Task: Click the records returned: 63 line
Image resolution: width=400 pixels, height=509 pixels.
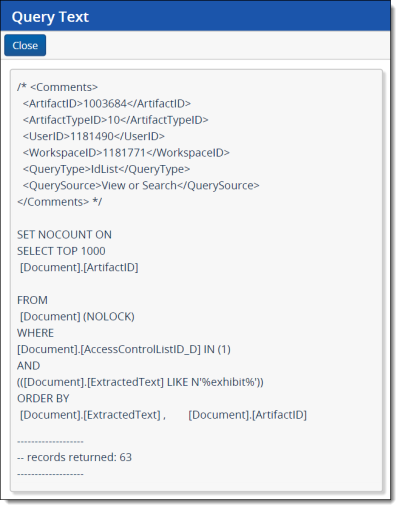Action: (x=74, y=457)
